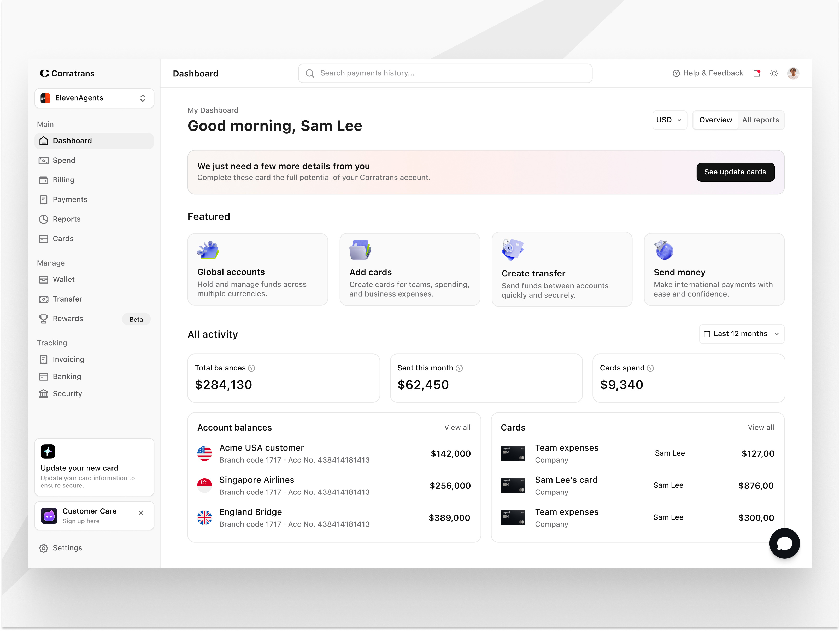The width and height of the screenshot is (840, 631).
Task: Click the Total balances info icon
Action: point(251,368)
